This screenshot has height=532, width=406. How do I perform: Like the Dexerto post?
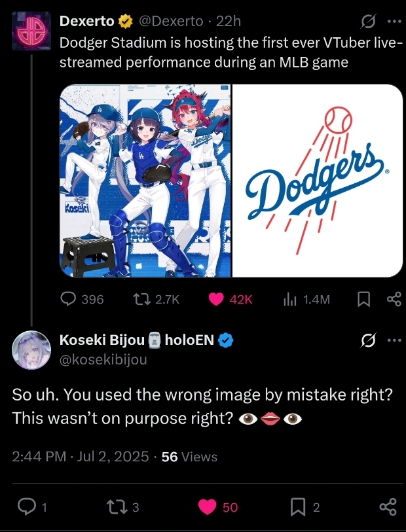point(217,299)
